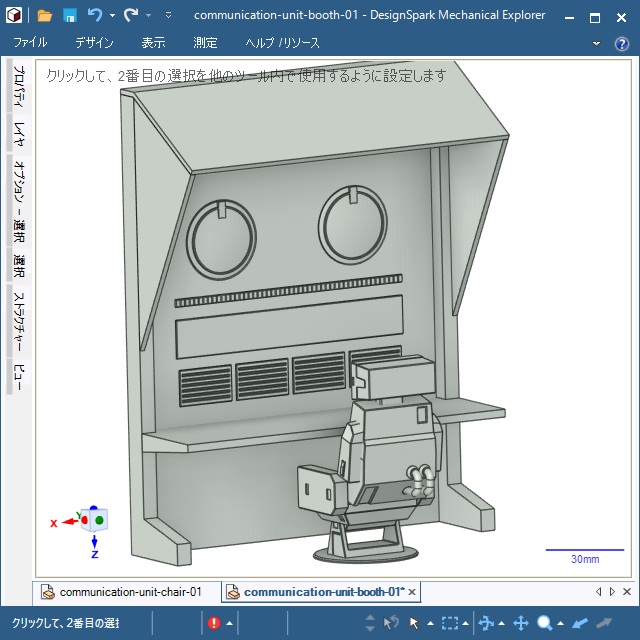Save the design with the floppy icon
640x640 pixels.
[x=70, y=16]
